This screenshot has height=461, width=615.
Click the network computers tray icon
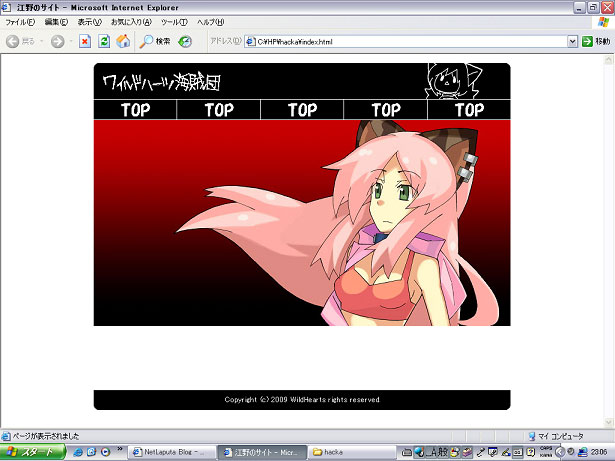pos(583,452)
